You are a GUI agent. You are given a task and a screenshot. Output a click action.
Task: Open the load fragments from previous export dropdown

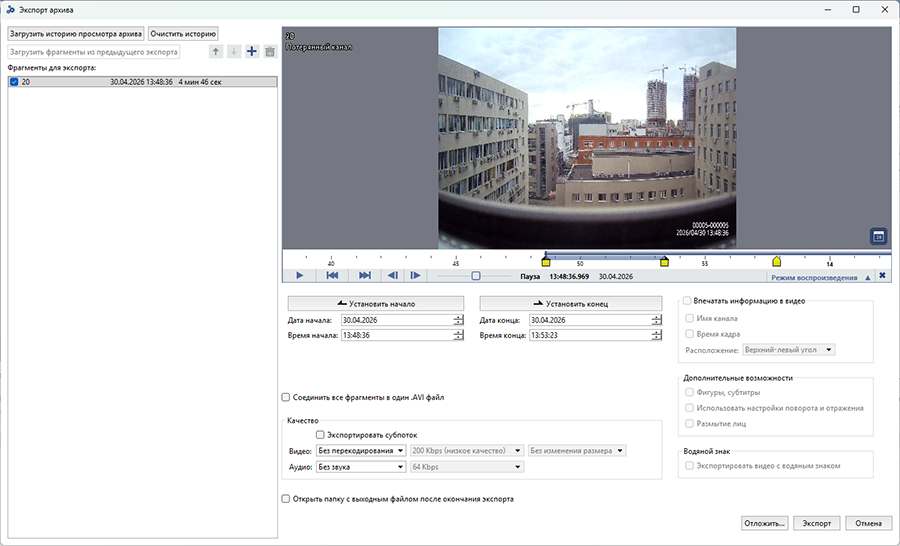94,52
